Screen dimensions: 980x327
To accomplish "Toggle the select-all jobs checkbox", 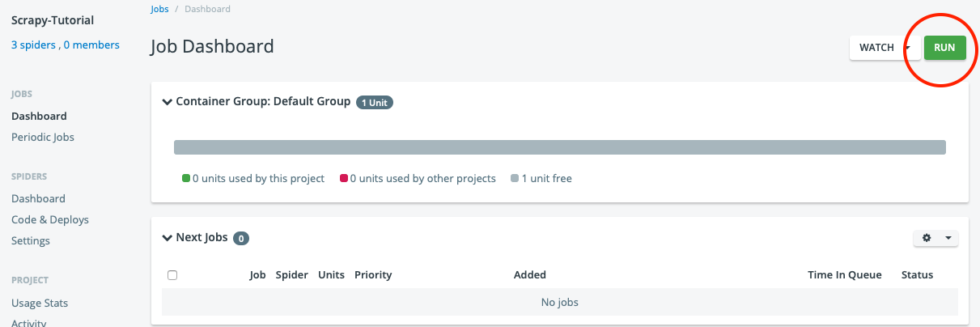I will pos(172,275).
